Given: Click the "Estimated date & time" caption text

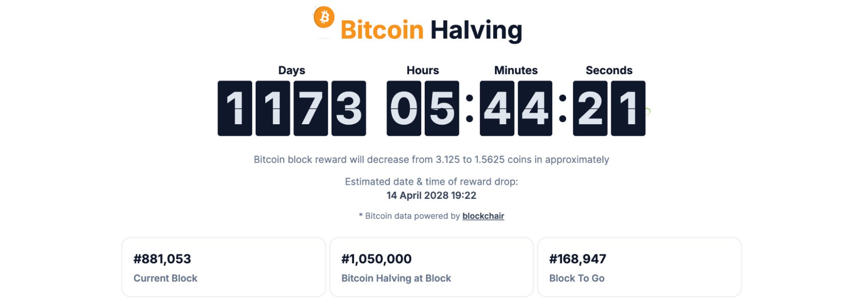Looking at the screenshot, I should coord(432,183).
